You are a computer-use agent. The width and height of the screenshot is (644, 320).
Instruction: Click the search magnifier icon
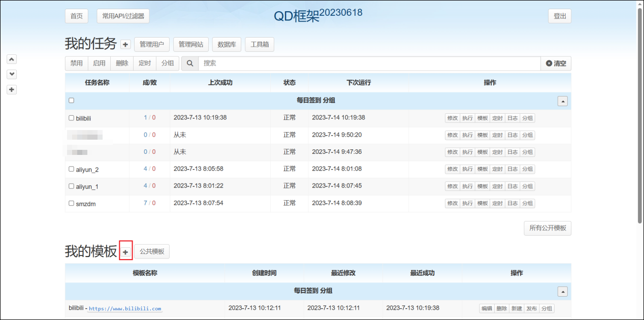[x=190, y=63]
